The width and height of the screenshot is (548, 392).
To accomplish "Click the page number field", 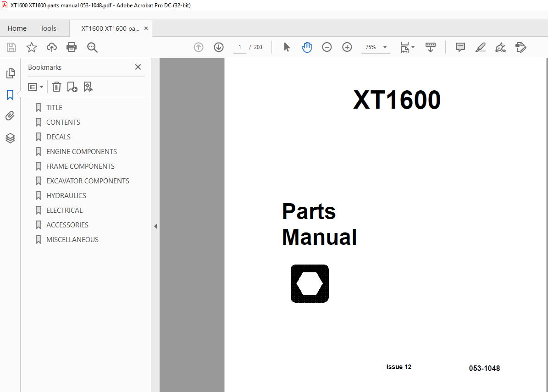I will [x=240, y=47].
